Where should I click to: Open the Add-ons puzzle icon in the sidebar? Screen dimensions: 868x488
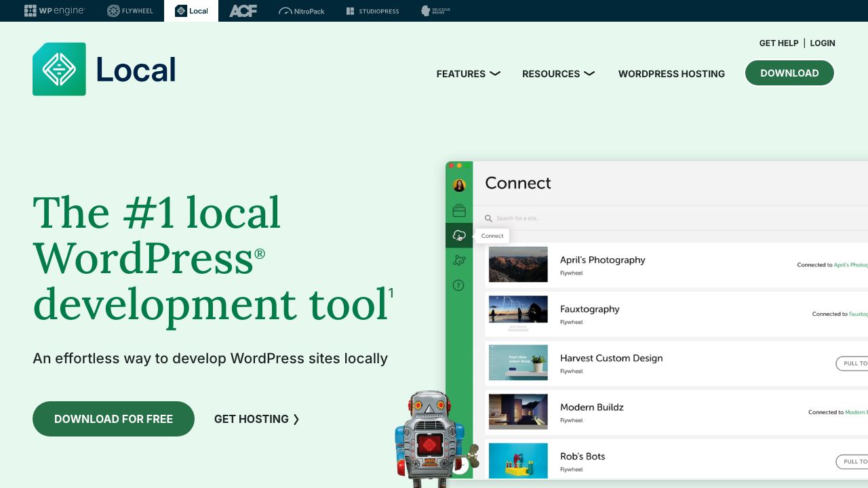point(459,260)
